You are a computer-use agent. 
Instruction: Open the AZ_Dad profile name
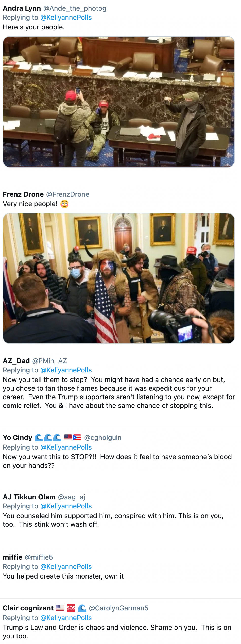[x=16, y=361]
